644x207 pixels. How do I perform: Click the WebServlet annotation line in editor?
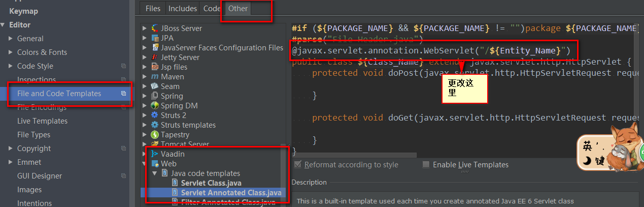(431, 51)
